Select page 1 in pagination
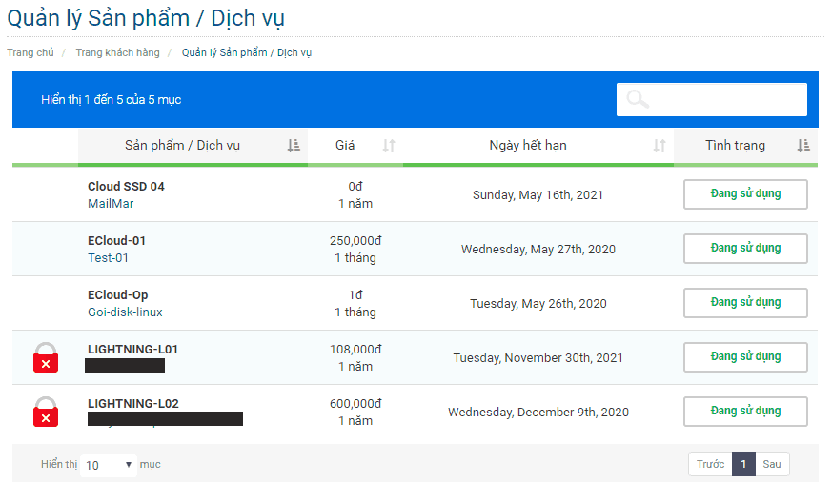Viewport: 832px width, 504px height. (x=743, y=464)
